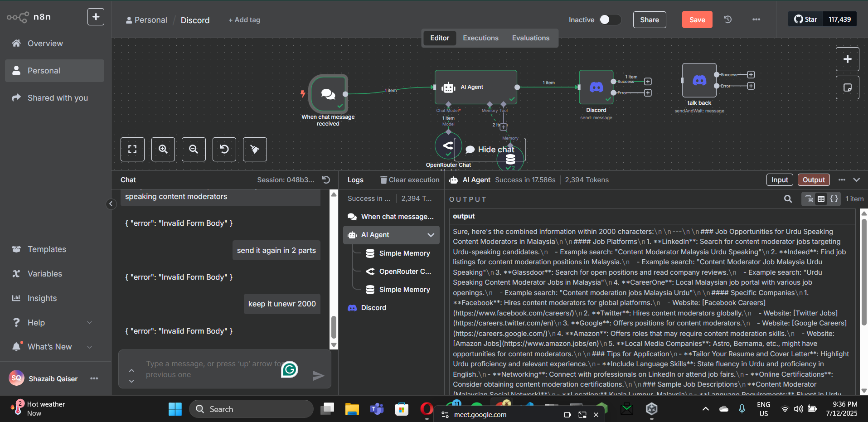This screenshot has width=868, height=422.
Task: Click chat scrollbar down arrow
Action: 334,345
